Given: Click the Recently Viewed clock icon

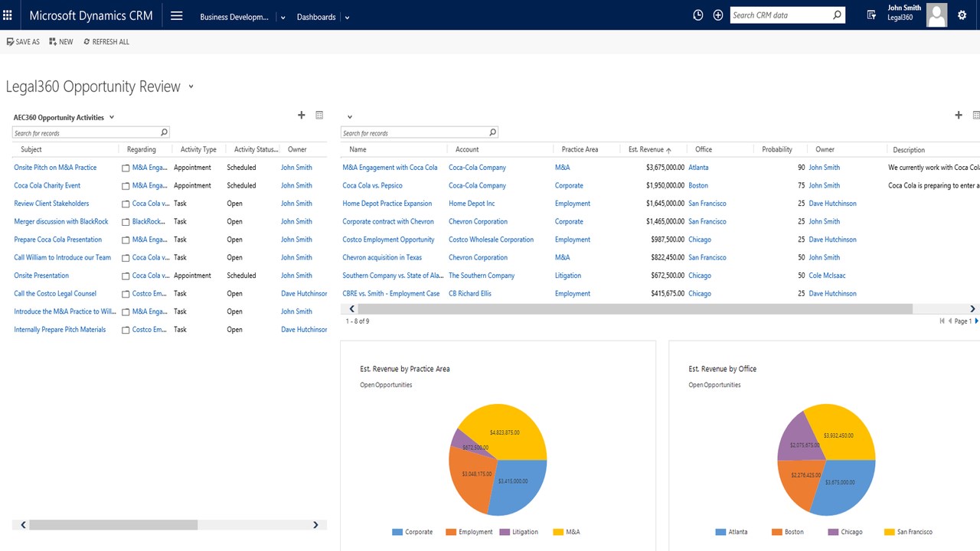Looking at the screenshot, I should (697, 15).
